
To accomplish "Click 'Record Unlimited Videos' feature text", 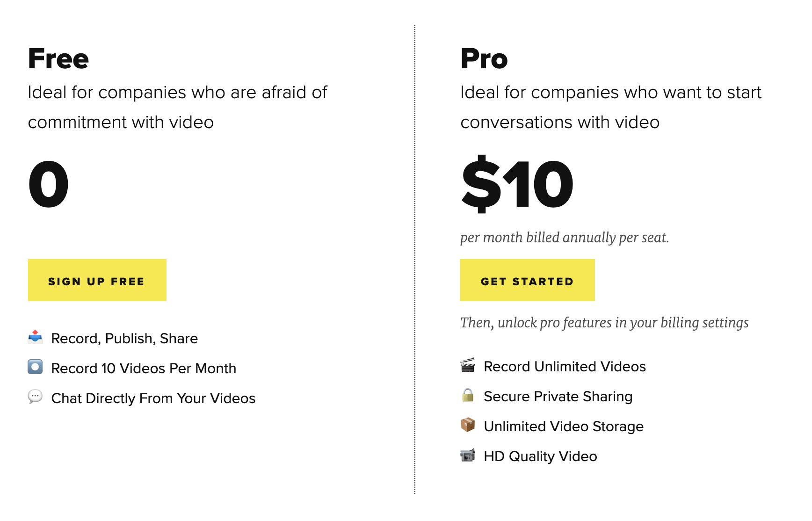I will click(x=565, y=367).
